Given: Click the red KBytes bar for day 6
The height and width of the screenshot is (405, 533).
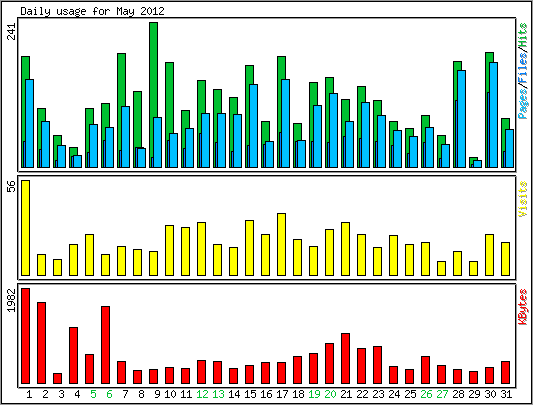Looking at the screenshot, I should pos(105,345).
